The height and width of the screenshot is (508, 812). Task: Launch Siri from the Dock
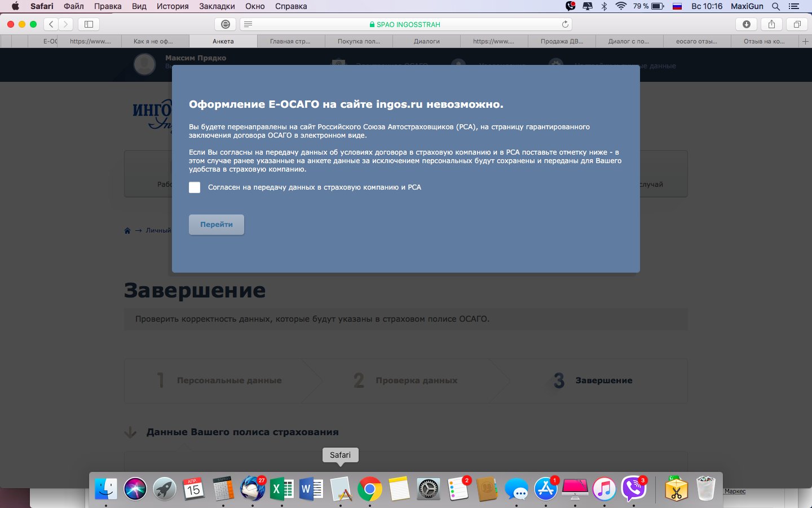tap(135, 489)
